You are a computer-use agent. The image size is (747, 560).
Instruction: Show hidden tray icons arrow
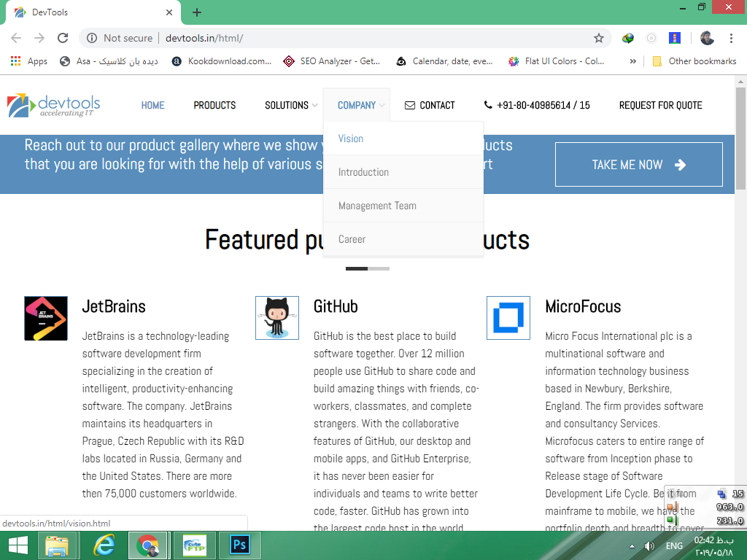pyautogui.click(x=632, y=546)
